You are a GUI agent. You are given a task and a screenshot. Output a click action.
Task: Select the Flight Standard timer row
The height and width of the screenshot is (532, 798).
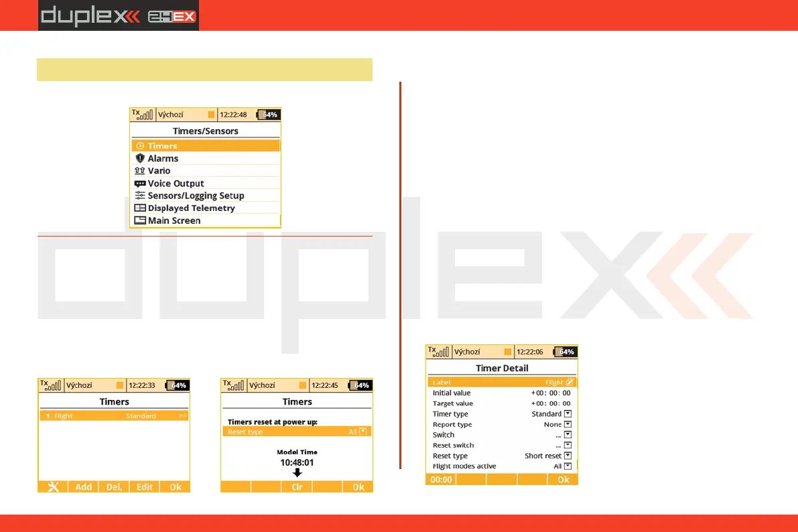(114, 416)
